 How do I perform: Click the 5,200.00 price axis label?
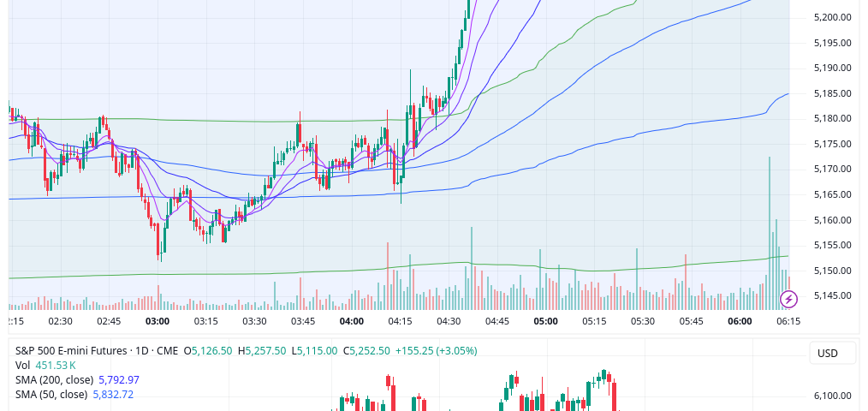(x=833, y=17)
